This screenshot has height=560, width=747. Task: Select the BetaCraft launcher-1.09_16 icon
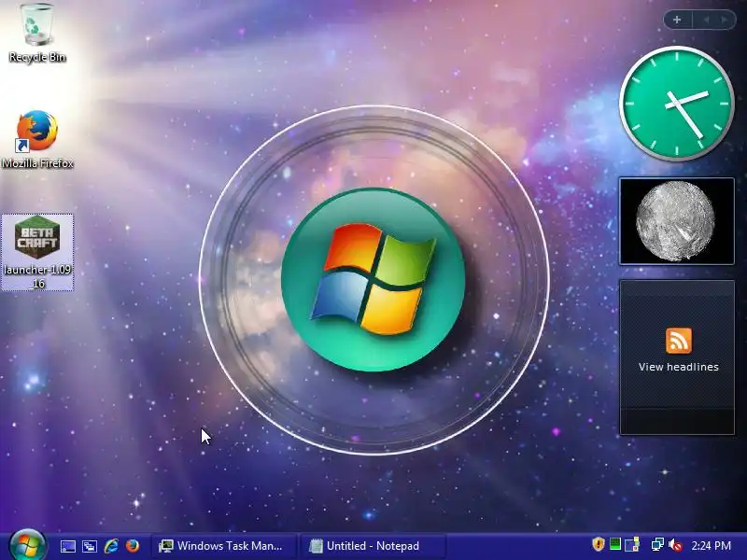[x=37, y=252]
